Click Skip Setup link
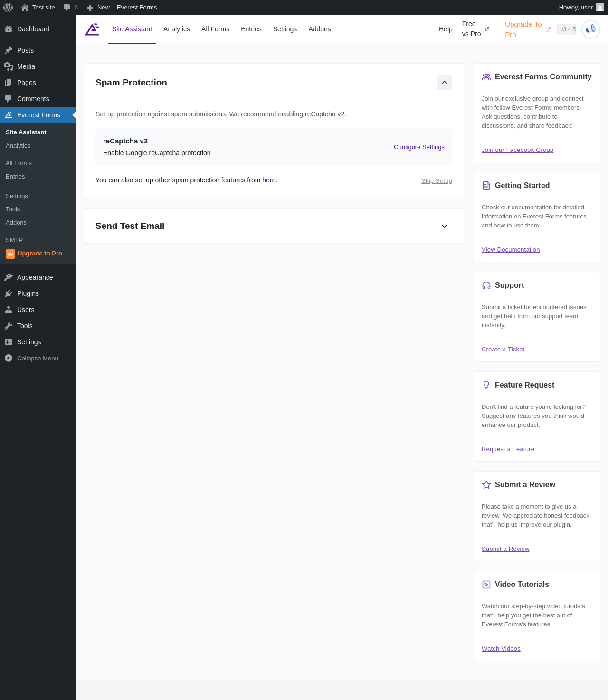The image size is (608, 700). 437,181
